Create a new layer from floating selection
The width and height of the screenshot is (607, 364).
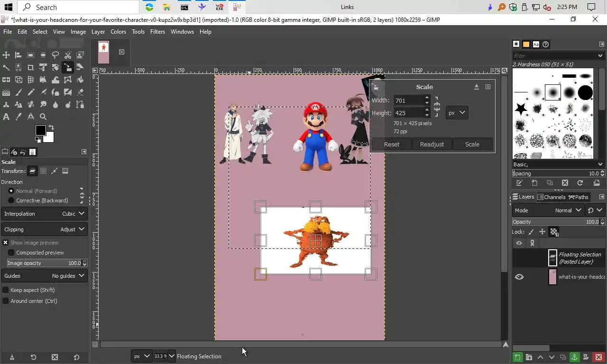pyautogui.click(x=517, y=357)
